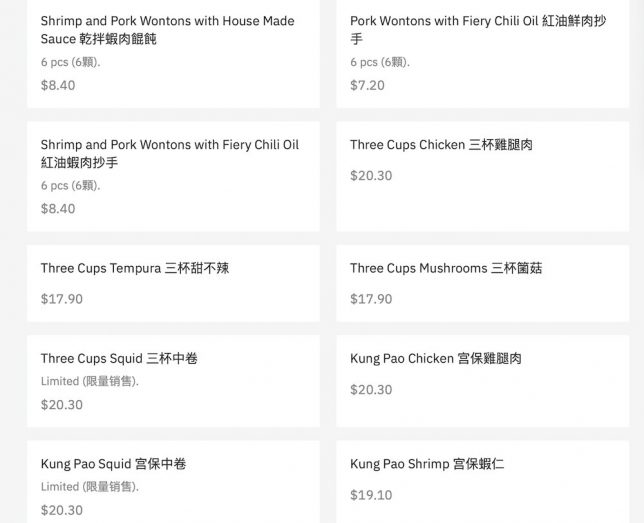Open Shrimp and Pork Wontons with House Made Sauce

(x=167, y=30)
